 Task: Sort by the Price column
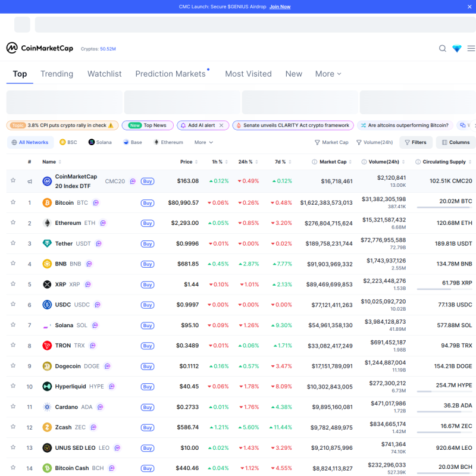coord(189,162)
